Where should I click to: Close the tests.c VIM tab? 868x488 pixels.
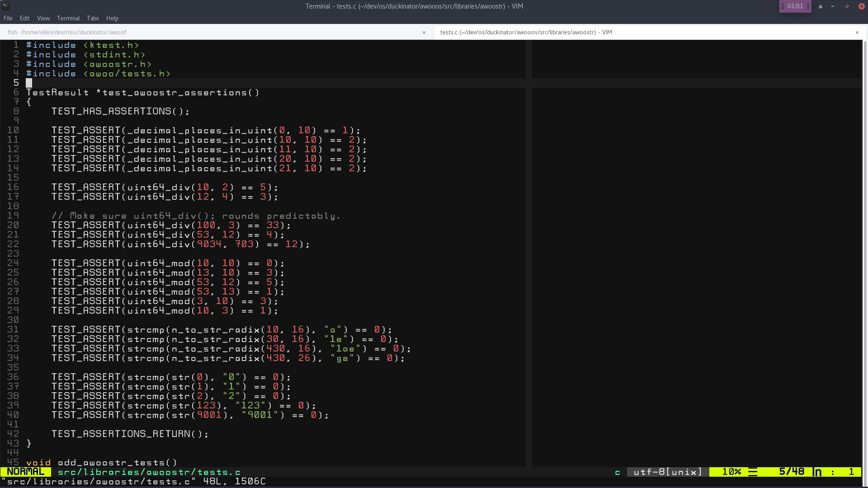(x=857, y=33)
